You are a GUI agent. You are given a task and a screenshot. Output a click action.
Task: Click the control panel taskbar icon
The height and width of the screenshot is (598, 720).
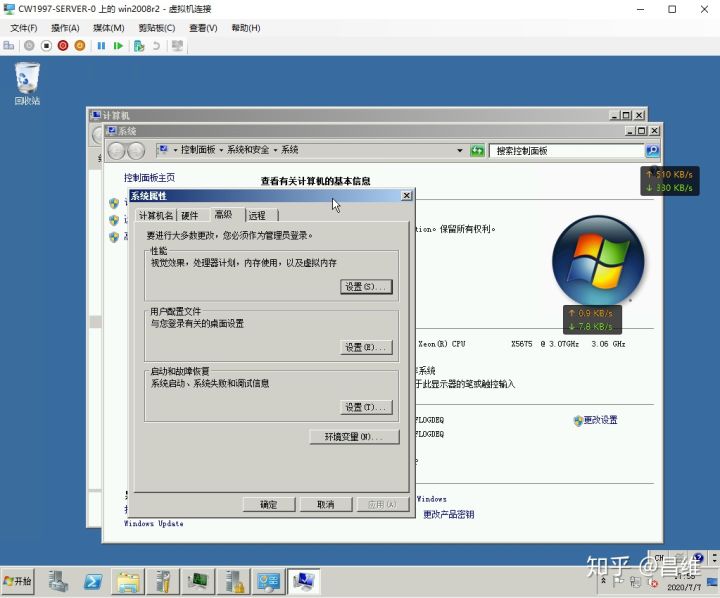(x=268, y=581)
